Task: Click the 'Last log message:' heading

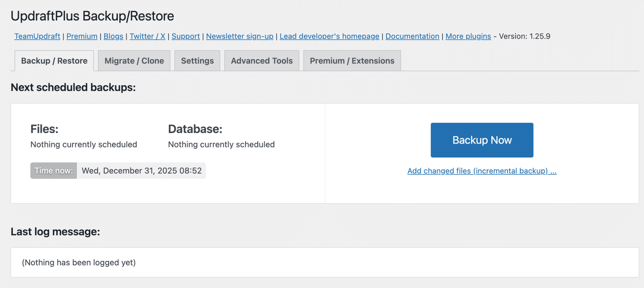Action: click(x=55, y=232)
